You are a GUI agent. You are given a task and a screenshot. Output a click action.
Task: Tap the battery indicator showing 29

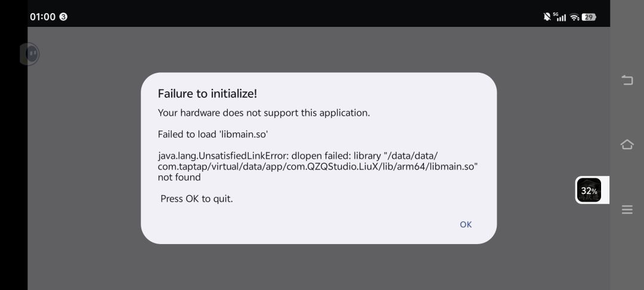(x=589, y=17)
